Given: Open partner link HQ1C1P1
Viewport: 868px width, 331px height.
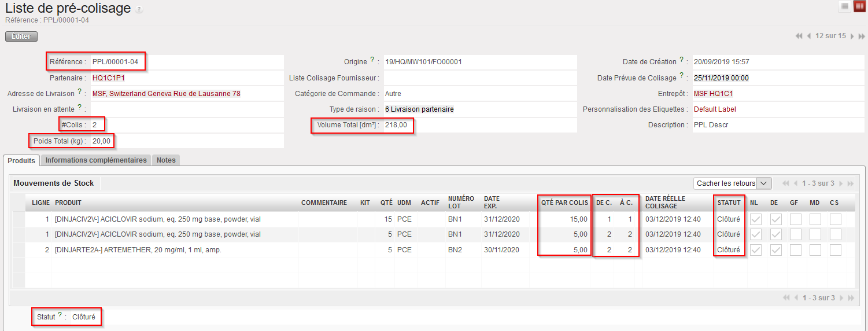Looking at the screenshot, I should [x=108, y=78].
